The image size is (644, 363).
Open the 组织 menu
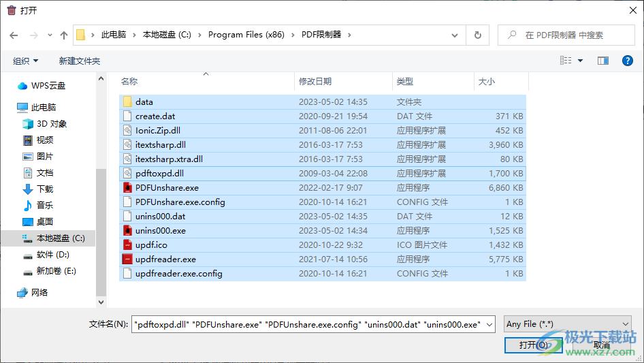point(25,61)
